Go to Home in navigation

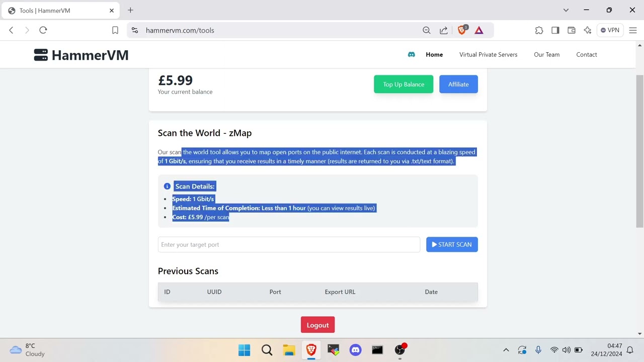click(x=434, y=54)
